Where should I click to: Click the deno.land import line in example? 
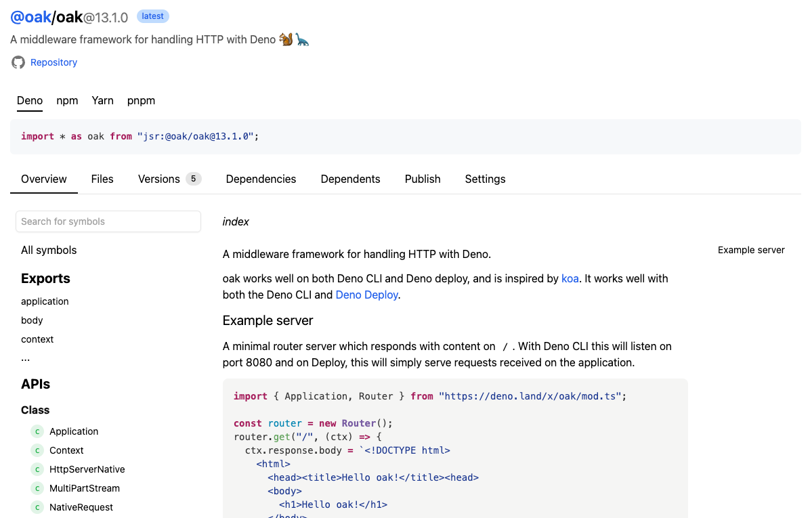pos(430,396)
